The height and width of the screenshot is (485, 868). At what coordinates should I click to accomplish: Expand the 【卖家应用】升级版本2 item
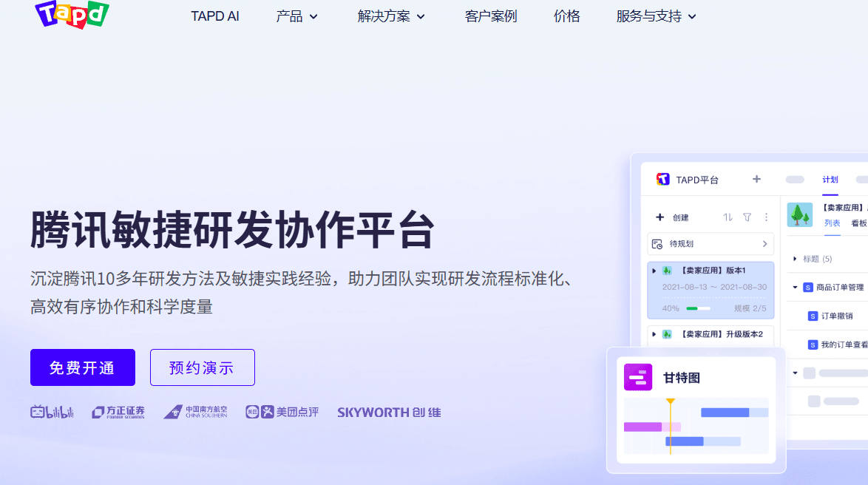coord(654,334)
